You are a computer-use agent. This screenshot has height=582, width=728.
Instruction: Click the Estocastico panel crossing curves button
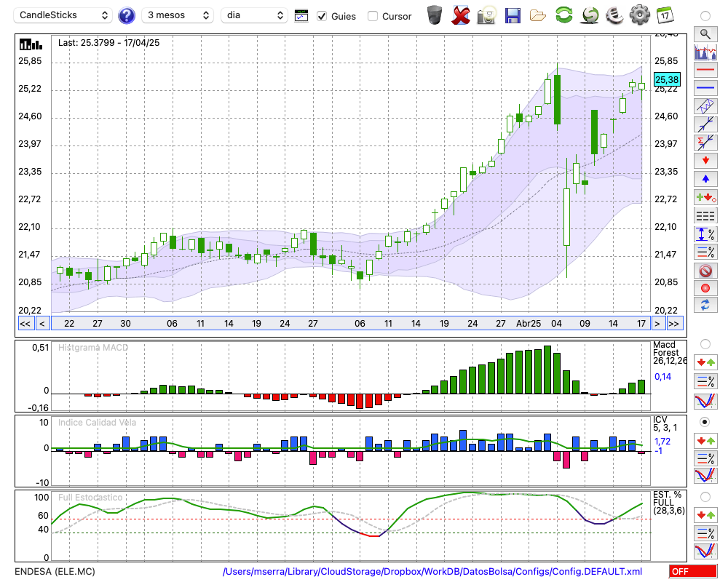(x=705, y=551)
